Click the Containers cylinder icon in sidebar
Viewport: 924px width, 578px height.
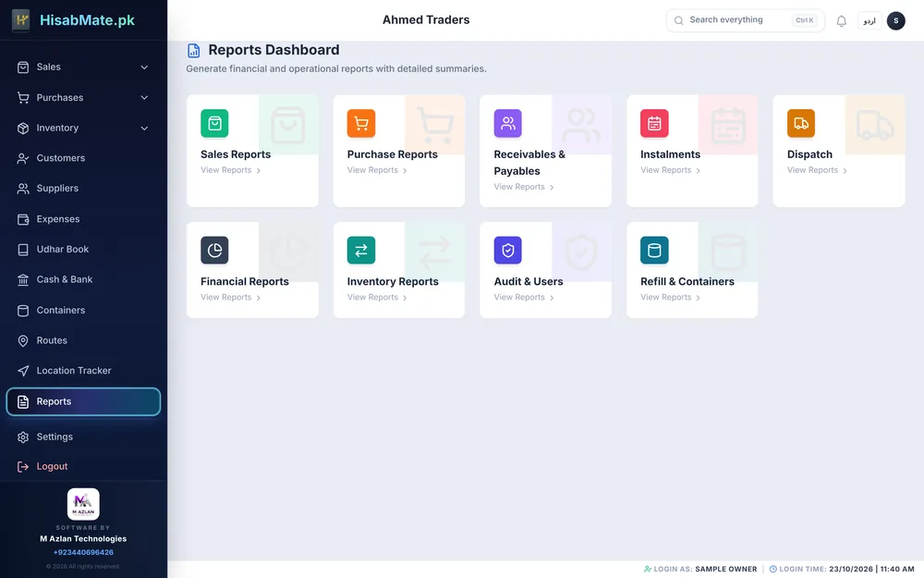click(23, 311)
